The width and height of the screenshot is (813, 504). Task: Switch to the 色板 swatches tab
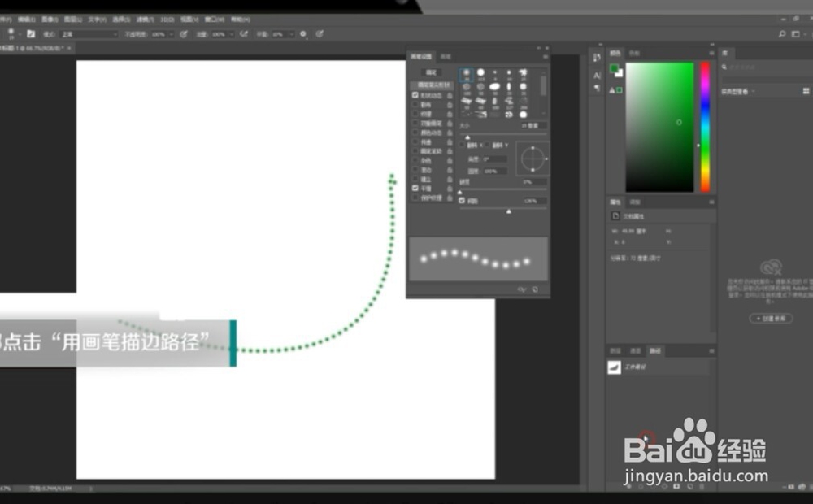(635, 54)
